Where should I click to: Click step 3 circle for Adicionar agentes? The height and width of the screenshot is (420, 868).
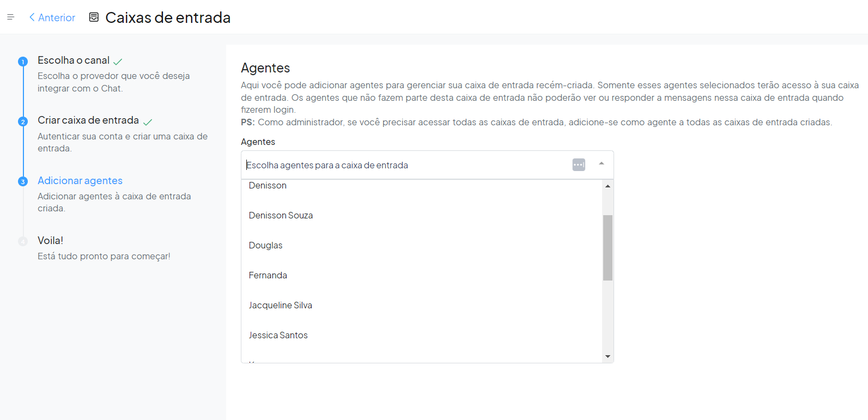tap(23, 181)
